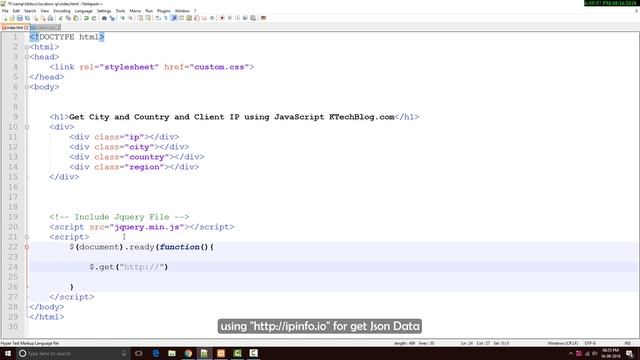Screen dimensions: 640x360
Task: Click the Print toolbar icon
Action: pyautogui.click(x=50, y=18)
